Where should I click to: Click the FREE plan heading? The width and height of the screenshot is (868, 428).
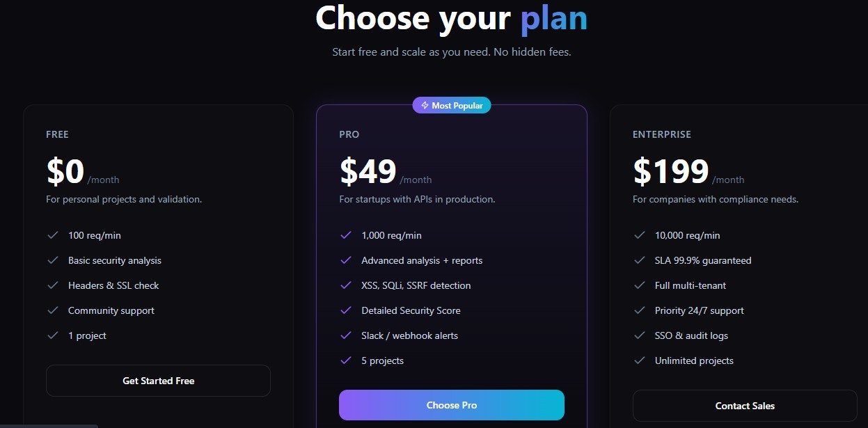coord(57,134)
